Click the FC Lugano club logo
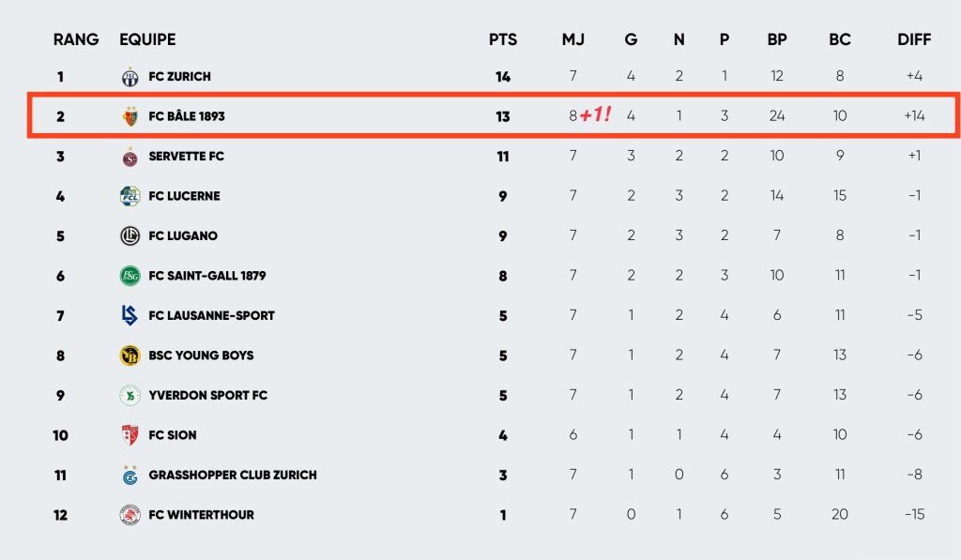 click(x=130, y=236)
